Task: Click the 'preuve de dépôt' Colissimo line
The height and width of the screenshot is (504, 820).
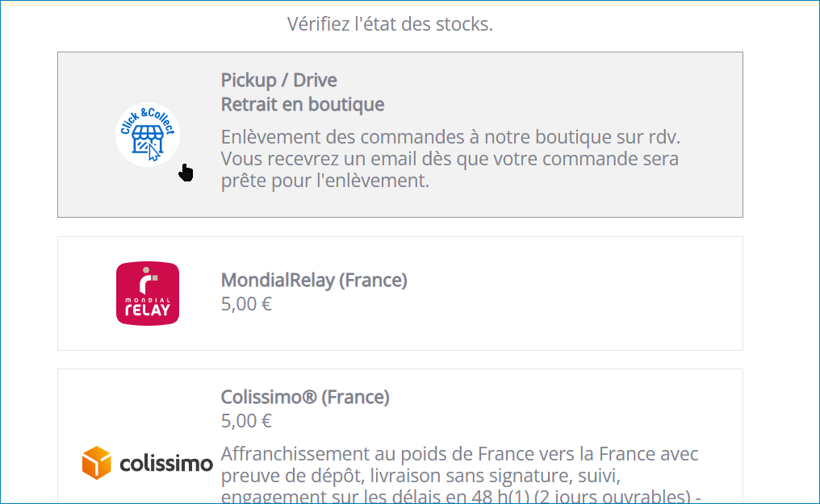Action: [x=420, y=476]
